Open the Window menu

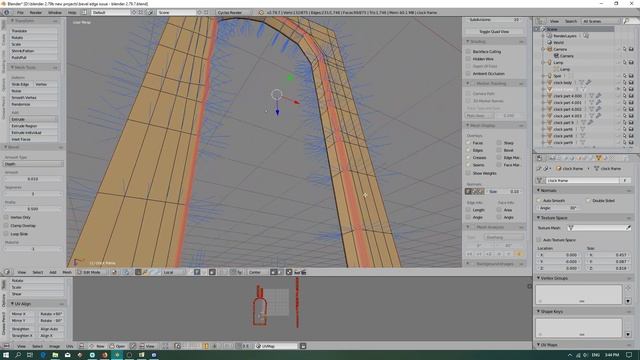coord(55,13)
